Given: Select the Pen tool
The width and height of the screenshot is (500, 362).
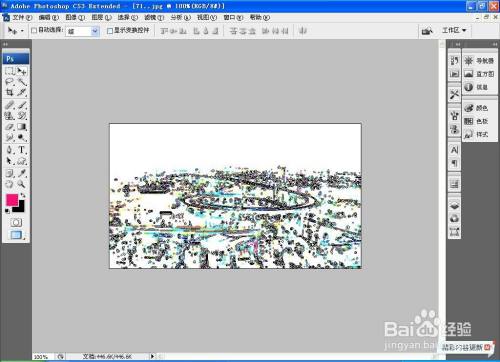Looking at the screenshot, I should [10, 150].
